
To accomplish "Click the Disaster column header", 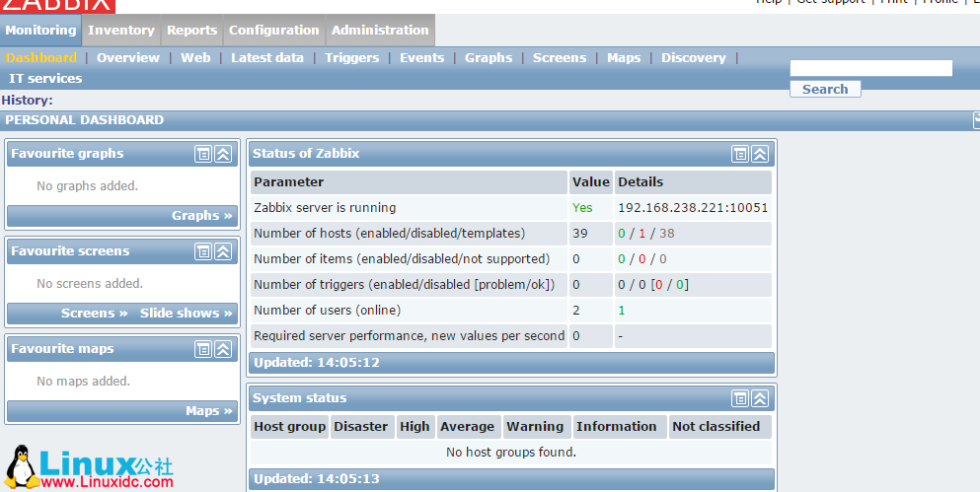I will 361,427.
